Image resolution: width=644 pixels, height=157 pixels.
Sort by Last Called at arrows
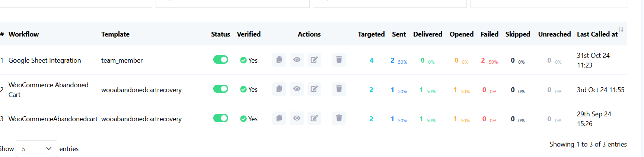coord(621,29)
